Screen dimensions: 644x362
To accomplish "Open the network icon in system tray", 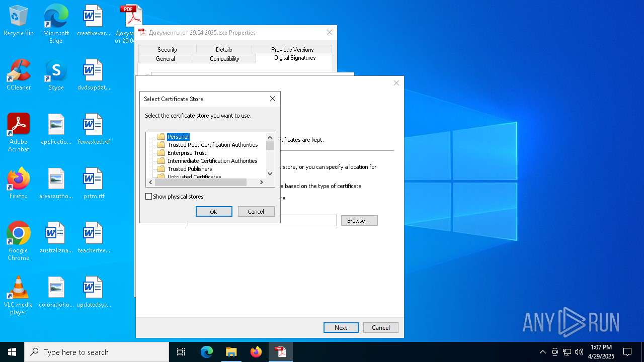I will (567, 352).
